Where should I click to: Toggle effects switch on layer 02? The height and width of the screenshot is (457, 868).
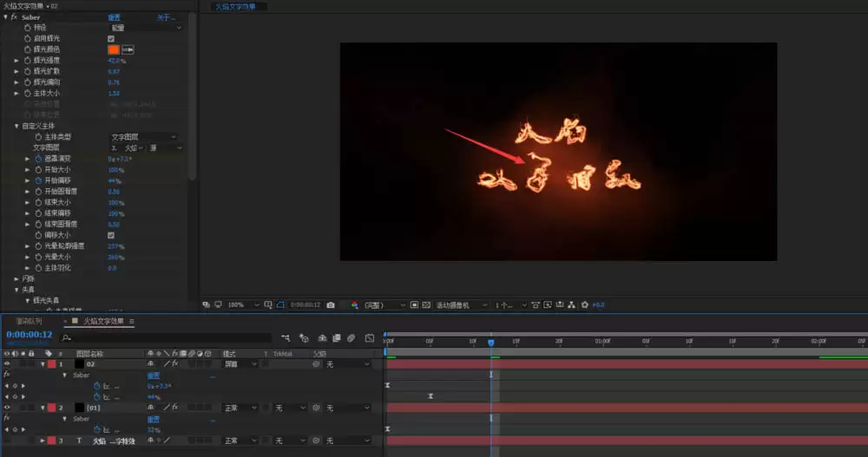[175, 364]
